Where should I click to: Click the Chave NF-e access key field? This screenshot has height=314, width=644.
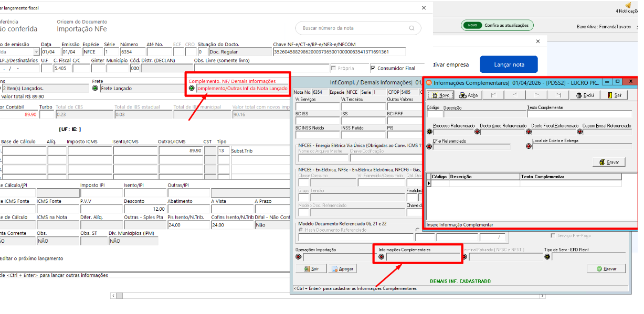tap(340, 52)
